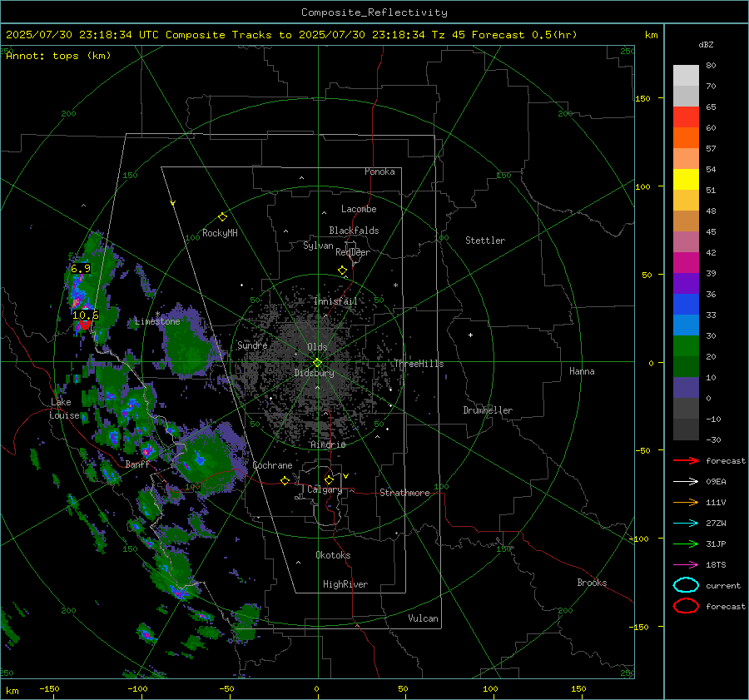749x700 pixels.
Task: Click the 'Lacombe' map label
Action: tap(359, 209)
